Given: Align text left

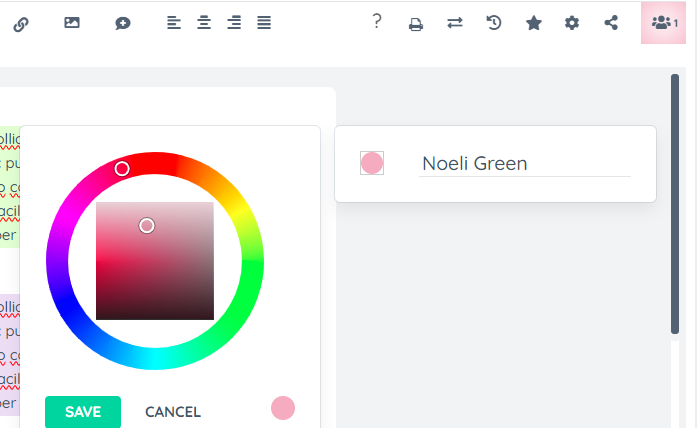Looking at the screenshot, I should (174, 23).
